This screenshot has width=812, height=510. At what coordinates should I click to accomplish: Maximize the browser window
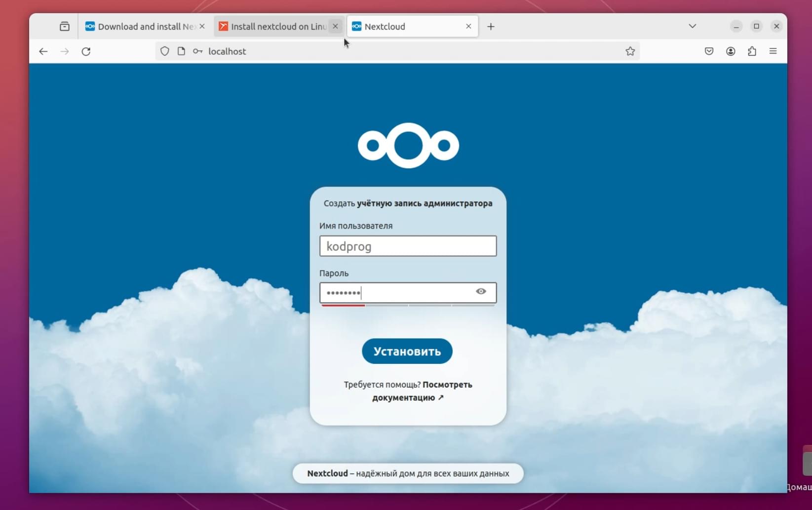coord(756,27)
